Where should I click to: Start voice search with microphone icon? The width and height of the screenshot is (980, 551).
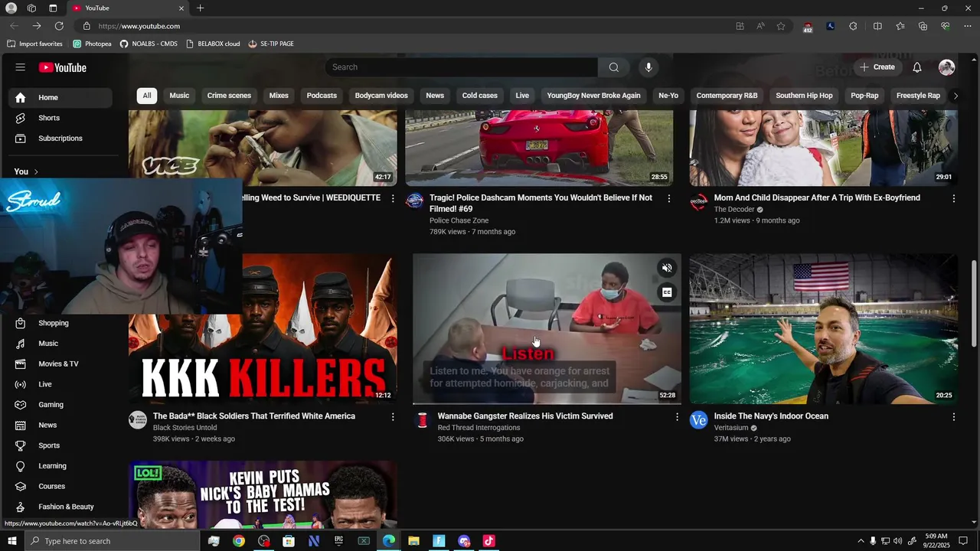(x=648, y=67)
